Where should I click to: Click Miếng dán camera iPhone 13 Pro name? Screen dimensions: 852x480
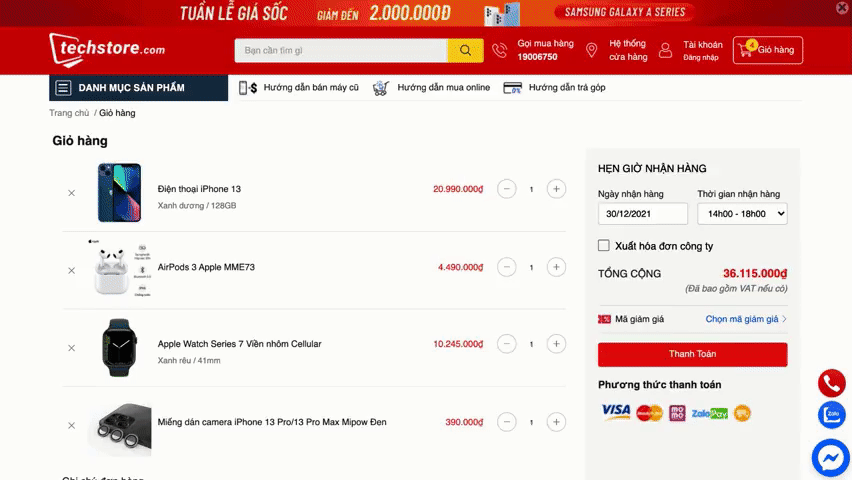tap(272, 422)
